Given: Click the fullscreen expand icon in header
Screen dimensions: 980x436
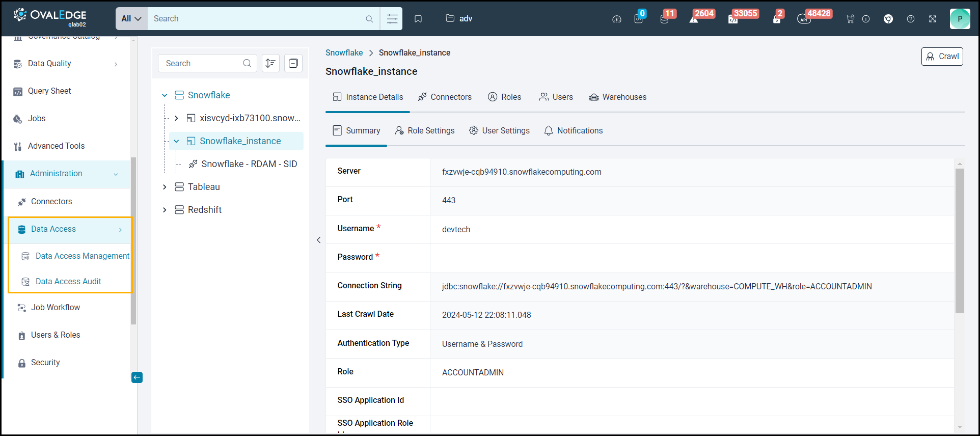Looking at the screenshot, I should tap(933, 19).
